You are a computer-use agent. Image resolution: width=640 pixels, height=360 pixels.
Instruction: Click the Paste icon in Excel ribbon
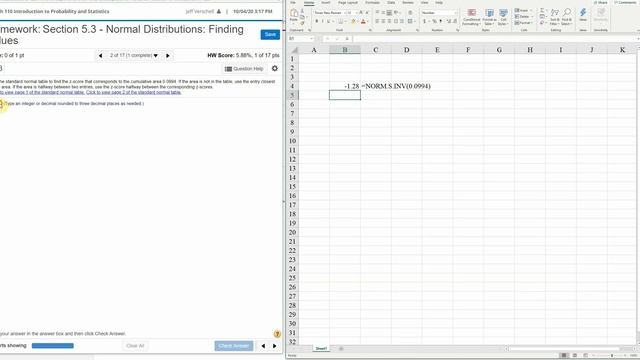coord(293,14)
